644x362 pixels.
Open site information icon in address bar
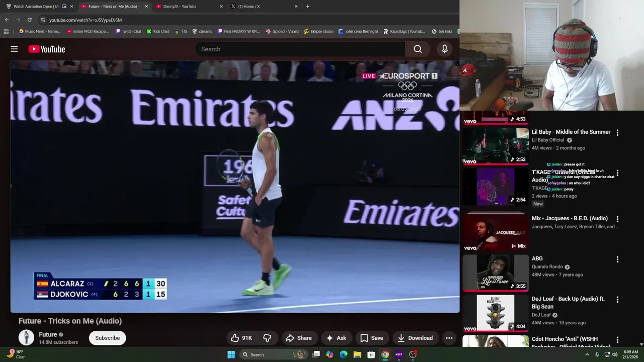pos(43,20)
